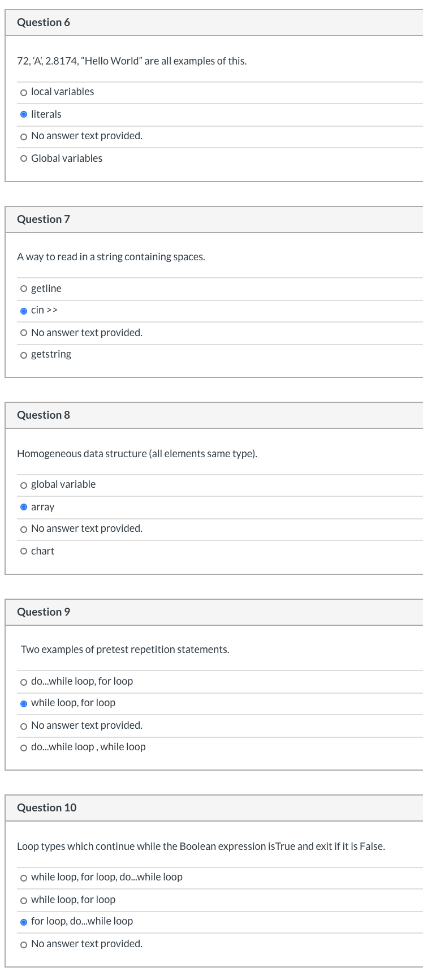The width and height of the screenshot is (423, 980).
Task: Select 'local variables' radio in Question 6
Action: (x=23, y=92)
